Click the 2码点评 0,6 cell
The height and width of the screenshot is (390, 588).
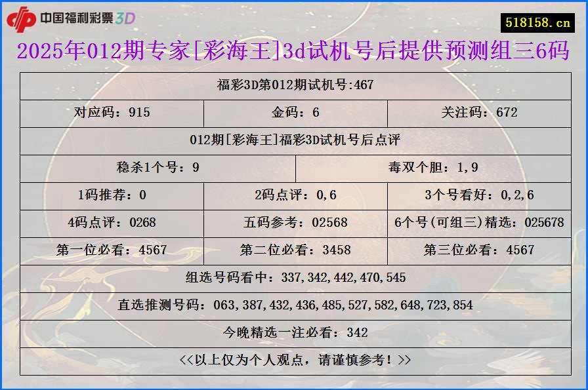[294, 195]
